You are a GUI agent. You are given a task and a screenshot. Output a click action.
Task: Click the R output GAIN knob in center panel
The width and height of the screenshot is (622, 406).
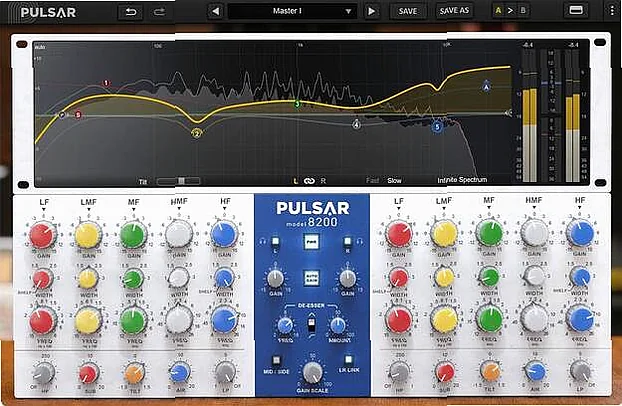pos(347,279)
